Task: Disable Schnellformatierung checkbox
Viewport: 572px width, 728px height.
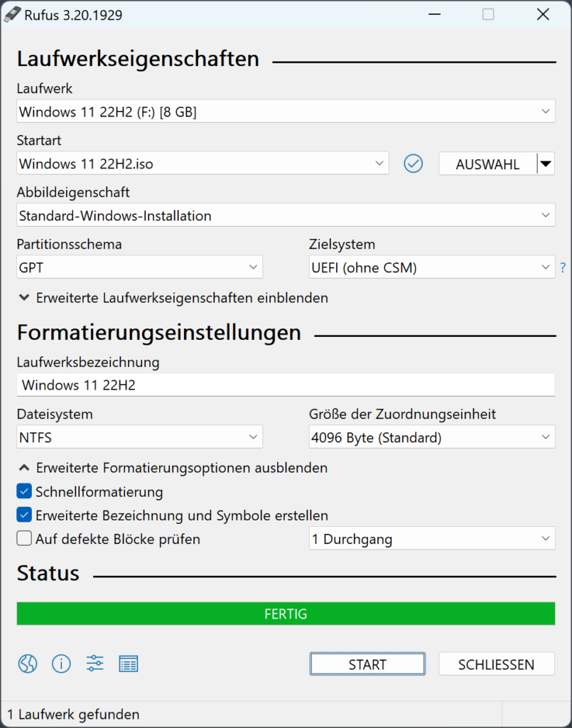Action: pyautogui.click(x=23, y=491)
